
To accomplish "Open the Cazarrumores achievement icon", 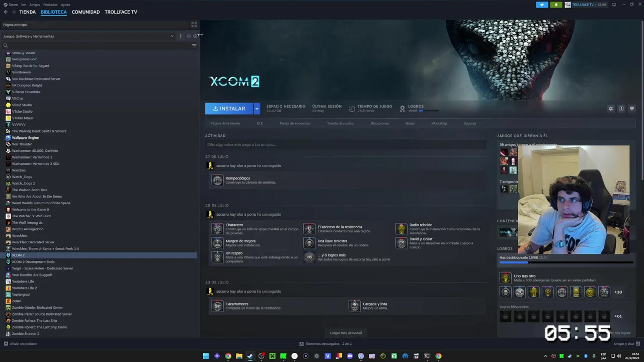I will tap(217, 306).
